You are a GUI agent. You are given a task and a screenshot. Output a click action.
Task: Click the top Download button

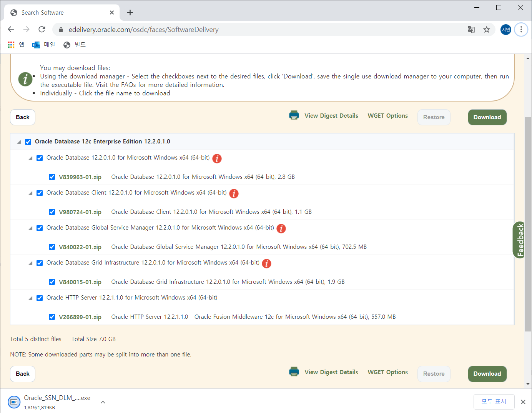tap(487, 117)
